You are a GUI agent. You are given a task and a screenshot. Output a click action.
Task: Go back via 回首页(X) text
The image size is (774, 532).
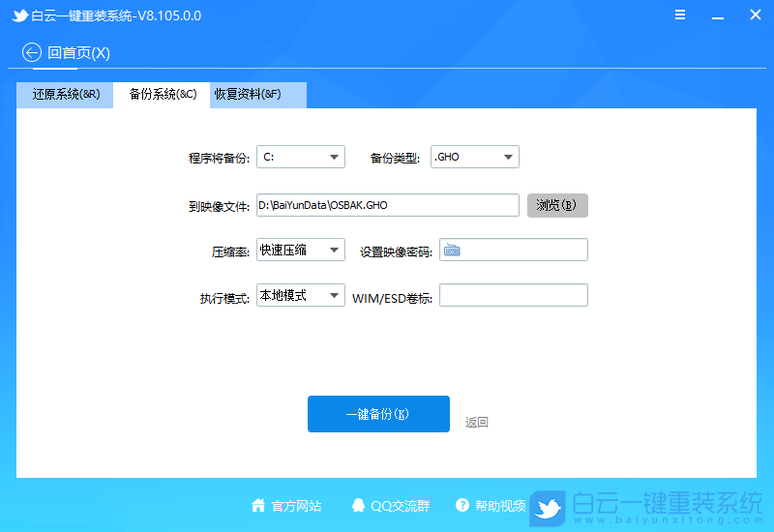(78, 53)
